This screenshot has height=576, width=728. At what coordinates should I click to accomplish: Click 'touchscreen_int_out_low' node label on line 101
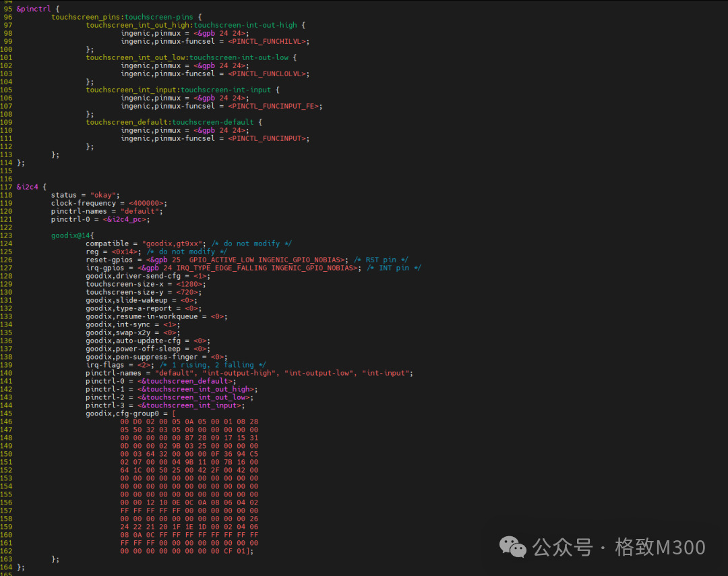tap(135, 57)
